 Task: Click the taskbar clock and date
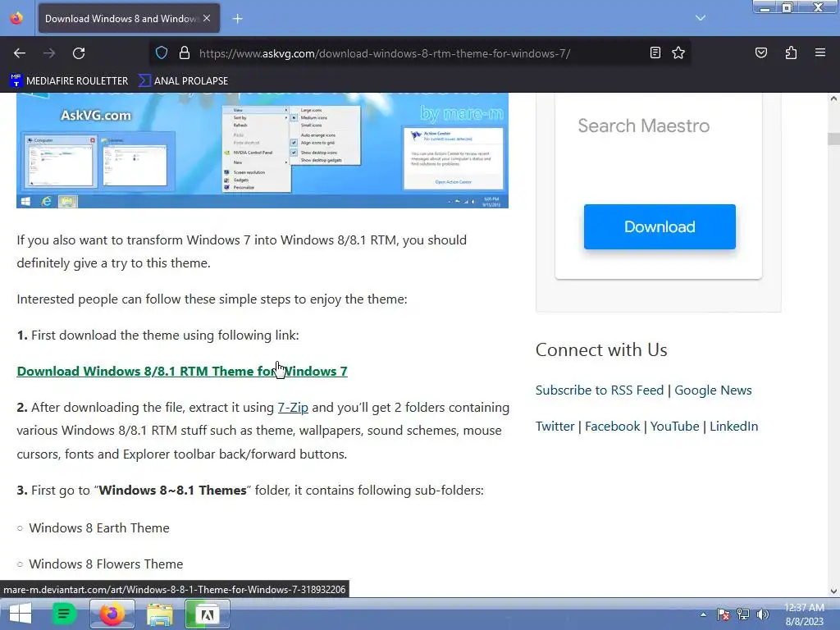tap(804, 614)
